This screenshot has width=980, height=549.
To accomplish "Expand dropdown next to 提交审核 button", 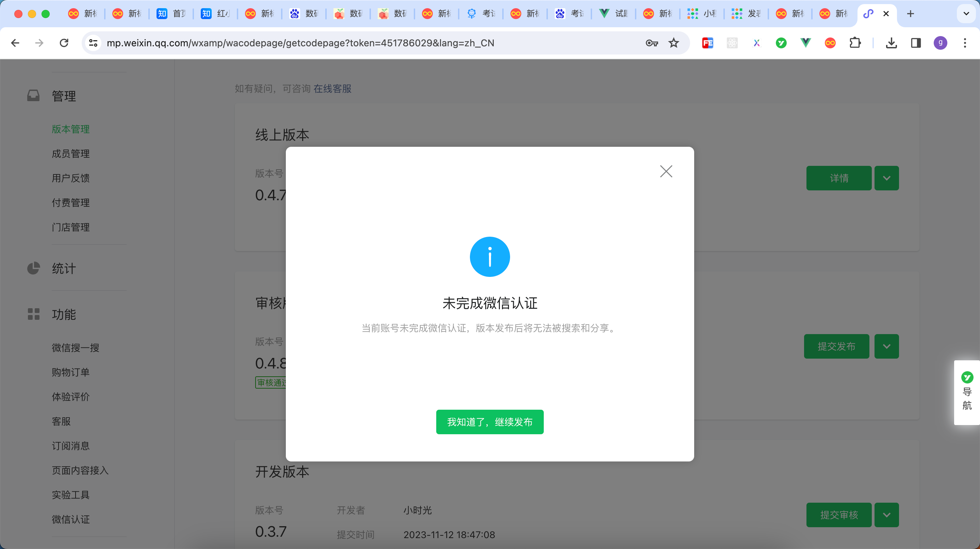I will [886, 515].
